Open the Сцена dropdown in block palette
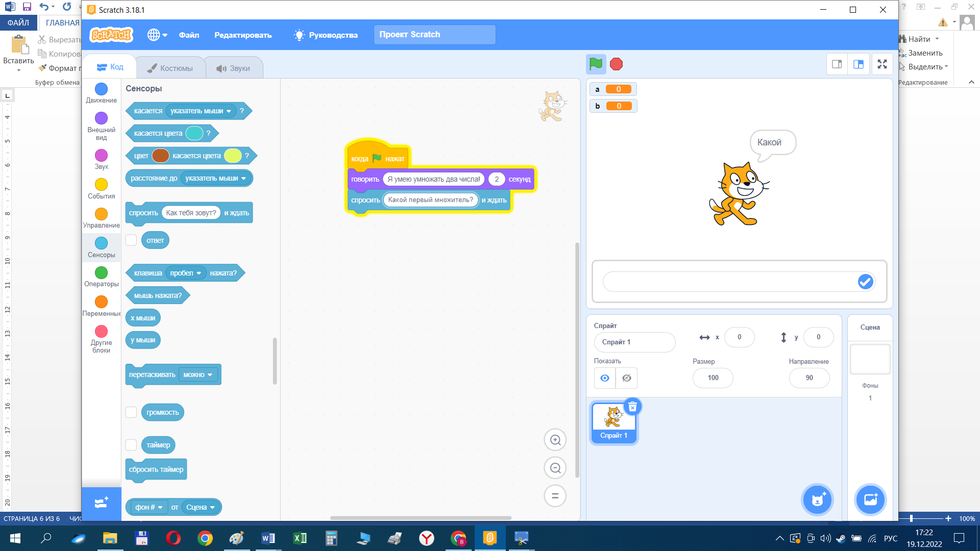The image size is (980, 551). coord(201,507)
